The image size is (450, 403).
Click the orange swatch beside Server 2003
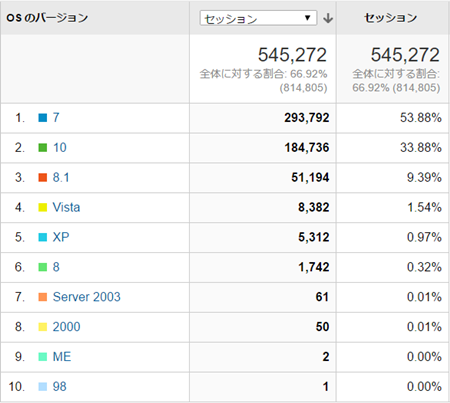43,297
